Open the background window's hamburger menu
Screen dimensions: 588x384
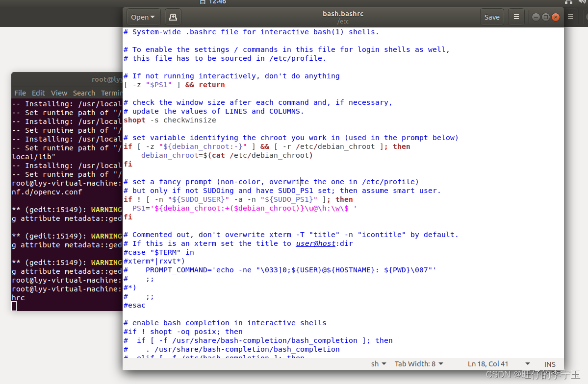(x=570, y=17)
